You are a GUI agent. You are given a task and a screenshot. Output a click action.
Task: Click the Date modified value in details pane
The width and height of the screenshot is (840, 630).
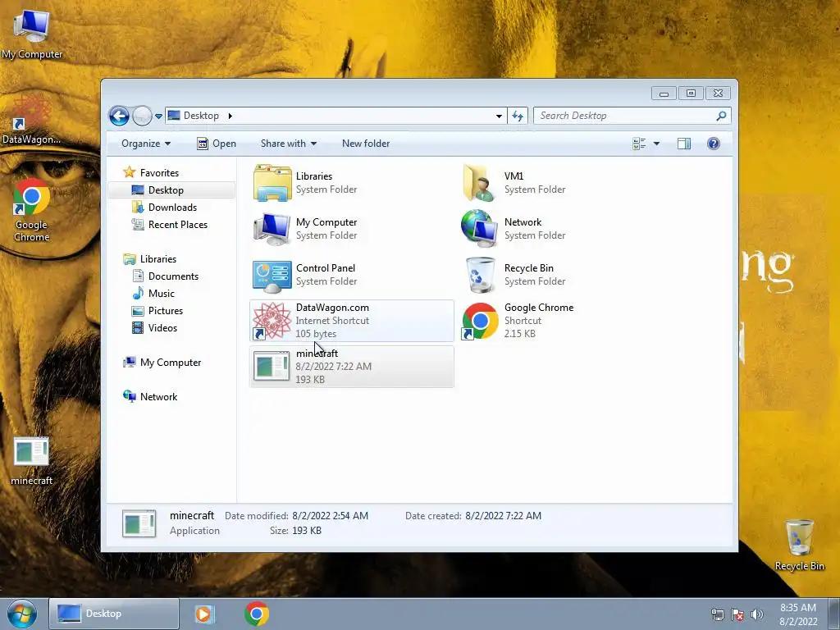click(x=330, y=516)
